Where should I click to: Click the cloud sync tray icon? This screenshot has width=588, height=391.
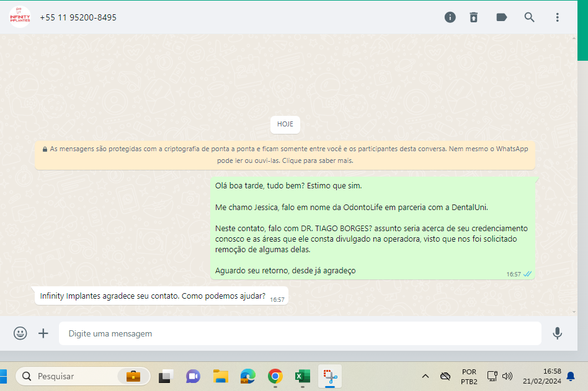tap(445, 376)
